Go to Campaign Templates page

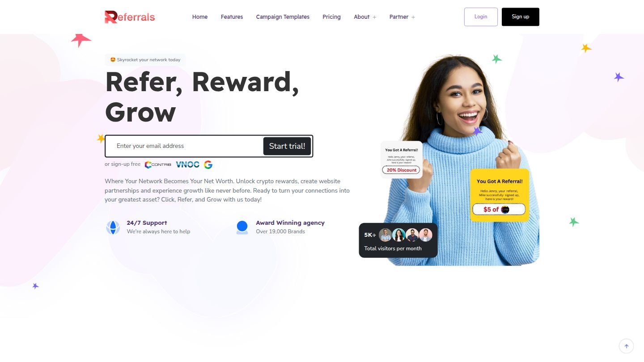click(283, 17)
